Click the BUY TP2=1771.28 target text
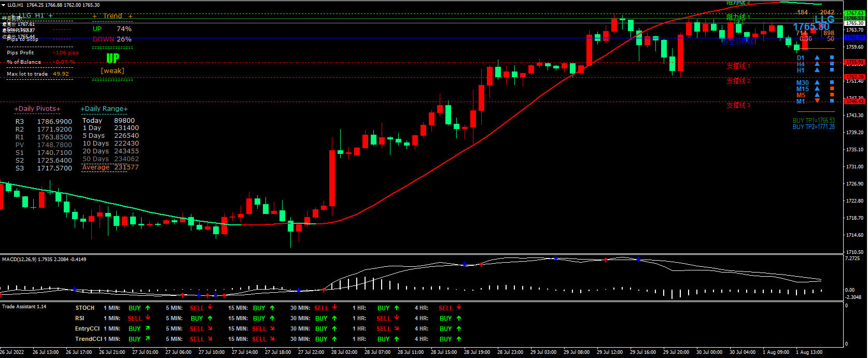868x358 pixels. 814,126
